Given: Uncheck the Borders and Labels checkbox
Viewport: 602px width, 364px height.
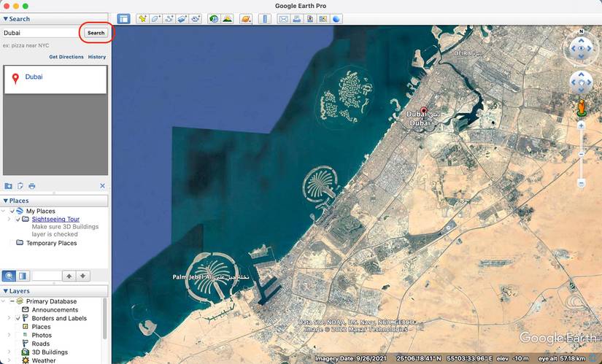Looking at the screenshot, I should [18, 318].
